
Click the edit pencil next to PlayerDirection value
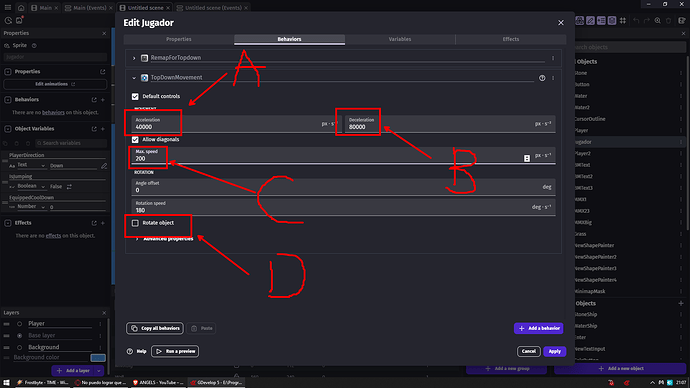click(x=104, y=166)
